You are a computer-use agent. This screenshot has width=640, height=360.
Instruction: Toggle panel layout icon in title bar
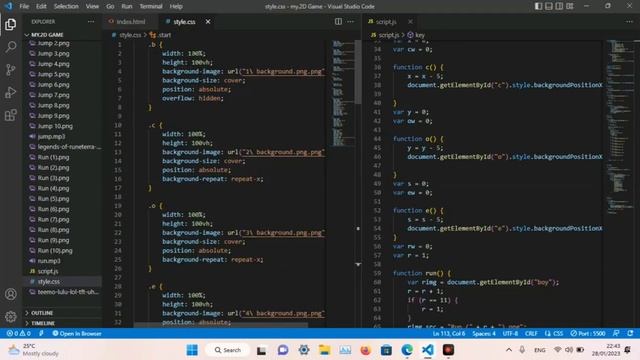pyautogui.click(x=549, y=6)
